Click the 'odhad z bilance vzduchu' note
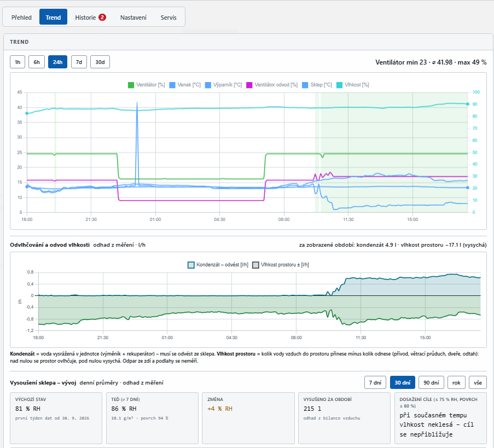 pos(332,418)
